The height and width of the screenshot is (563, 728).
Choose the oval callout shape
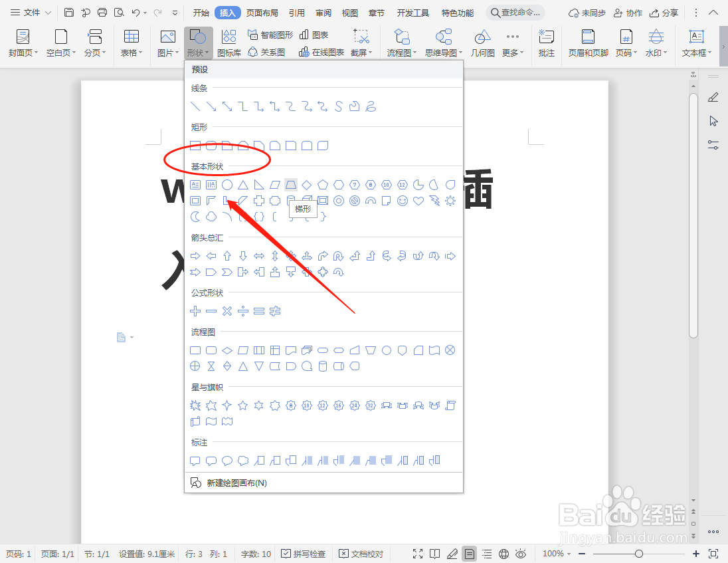227,461
